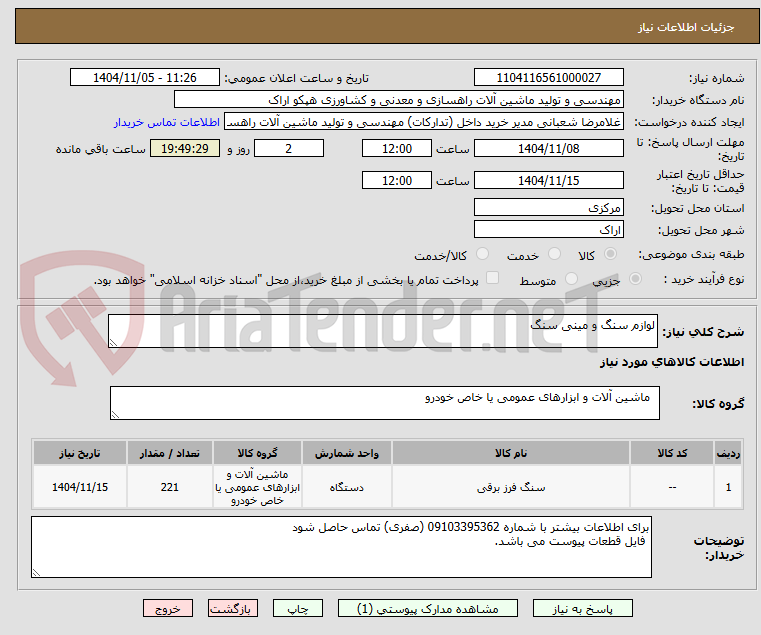This screenshot has height=635, width=761.
Task: Select the متوسط purchase type radio
Action: (572, 279)
